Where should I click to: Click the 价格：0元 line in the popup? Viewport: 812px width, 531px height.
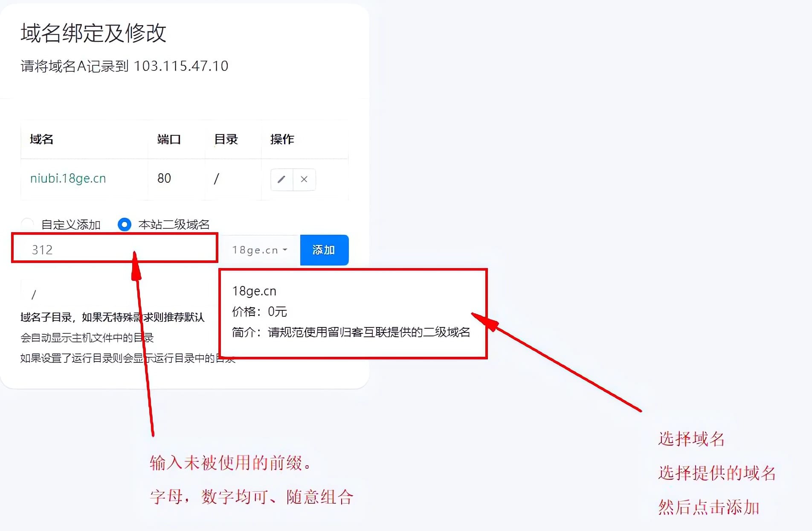[259, 312]
